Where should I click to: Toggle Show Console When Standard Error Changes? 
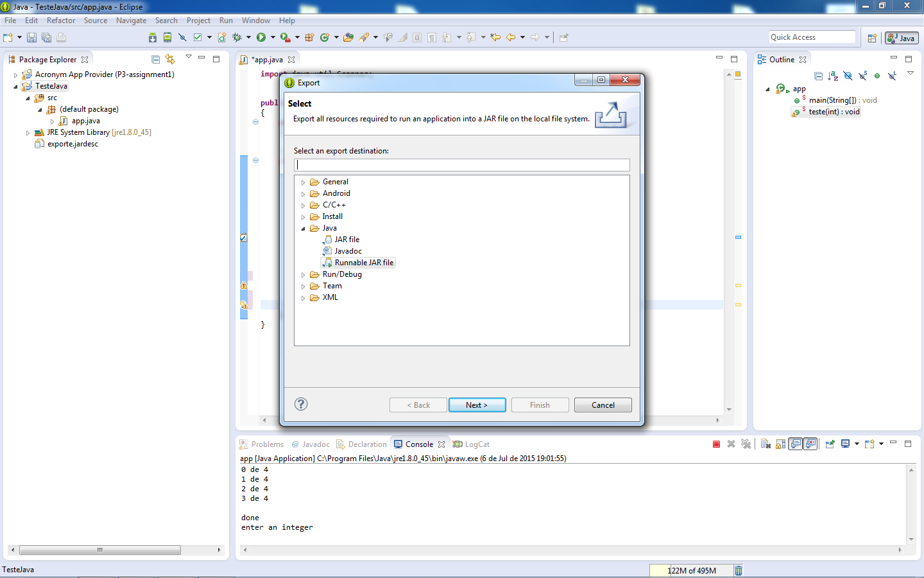[810, 444]
